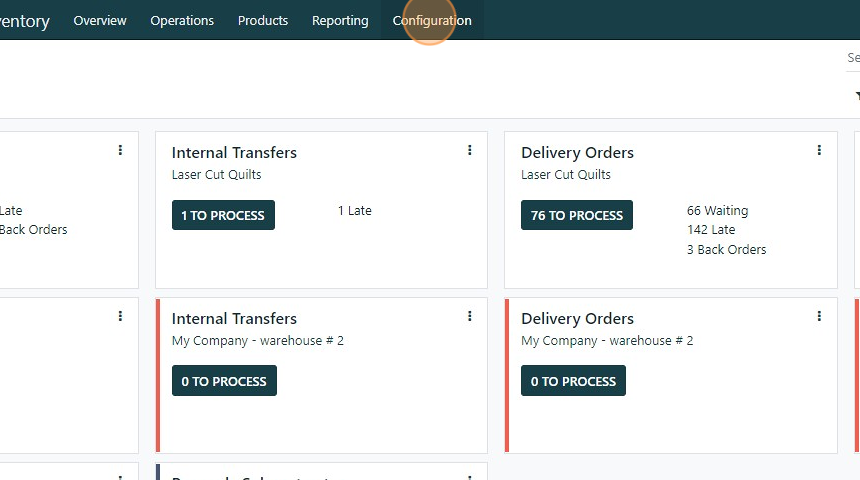Viewport: 860px width, 480px height.
Task: Click the 1 TO PROCESS button
Action: pos(223,215)
